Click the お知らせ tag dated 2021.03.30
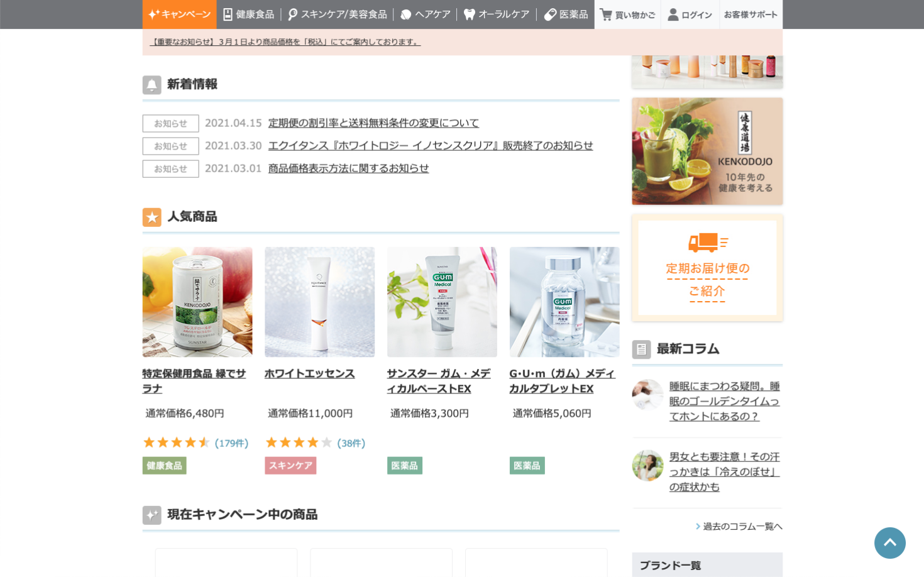The height and width of the screenshot is (577, 924). click(170, 146)
